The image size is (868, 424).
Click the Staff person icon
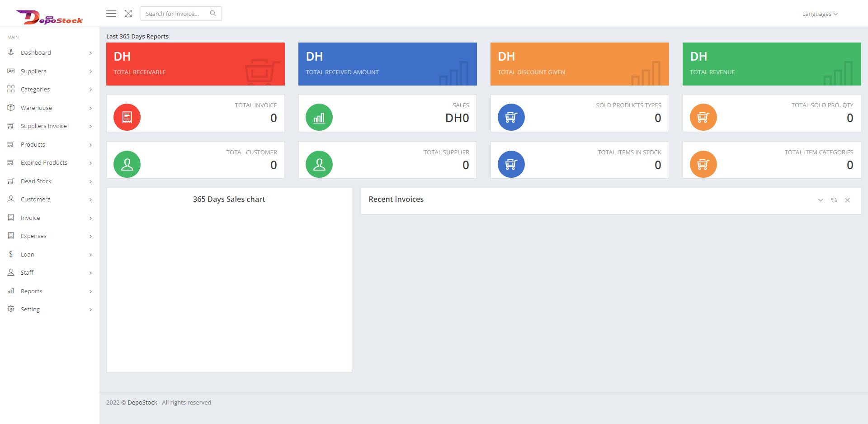(x=11, y=272)
